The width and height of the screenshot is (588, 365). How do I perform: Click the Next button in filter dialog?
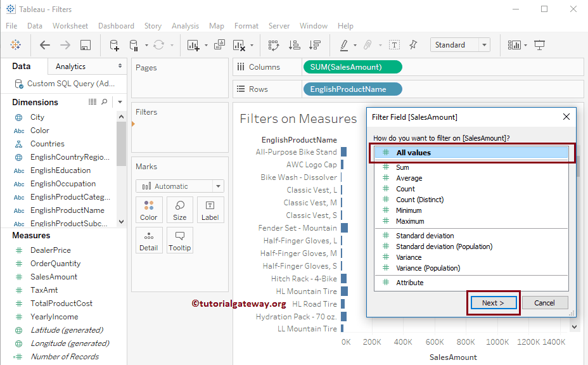[493, 303]
